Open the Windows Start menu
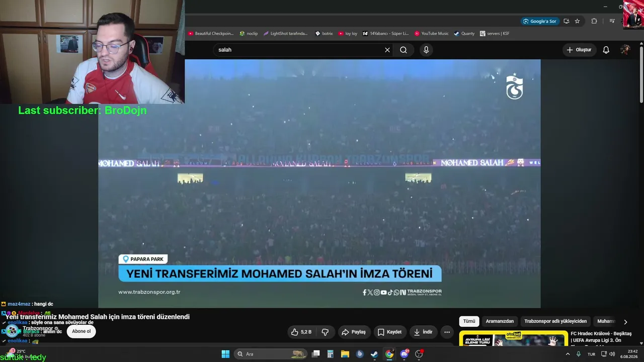The width and height of the screenshot is (644, 362). [x=225, y=354]
